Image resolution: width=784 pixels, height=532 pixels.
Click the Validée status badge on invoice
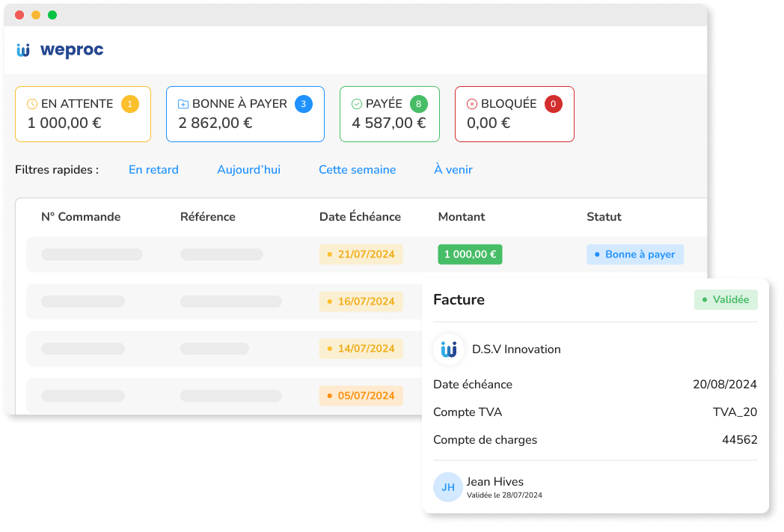(726, 300)
